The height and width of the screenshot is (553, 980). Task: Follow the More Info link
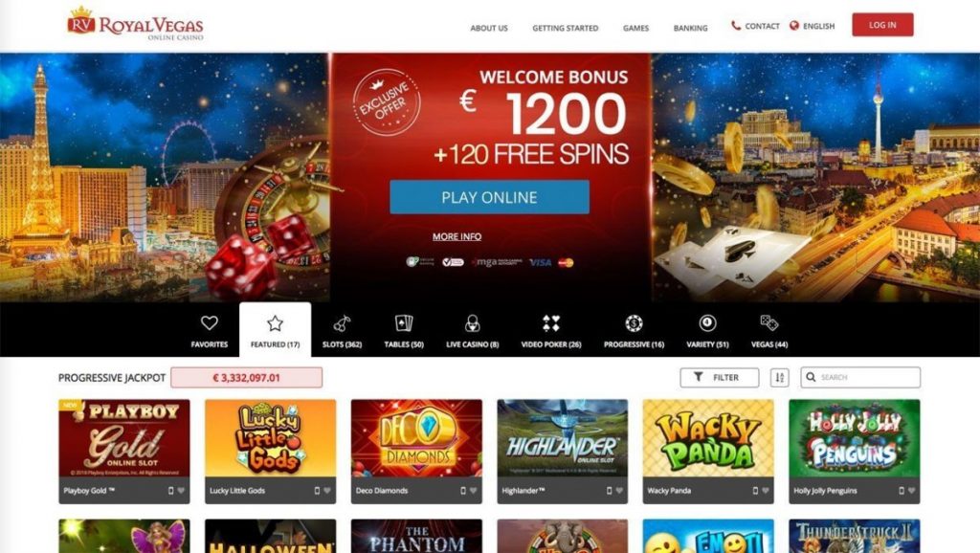coord(457,237)
